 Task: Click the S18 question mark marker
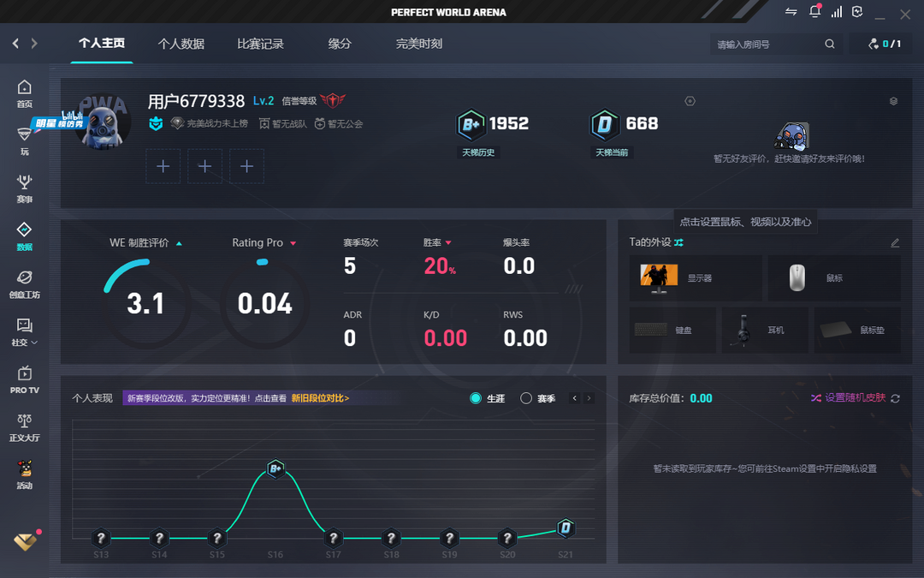tap(391, 538)
